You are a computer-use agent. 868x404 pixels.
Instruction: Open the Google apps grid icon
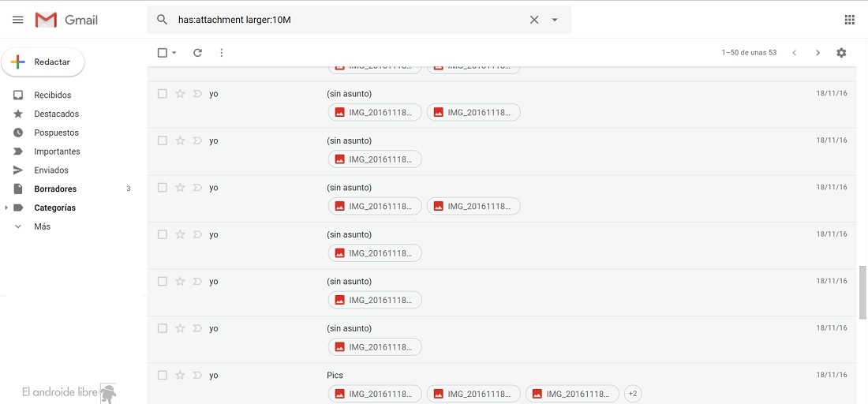[849, 20]
